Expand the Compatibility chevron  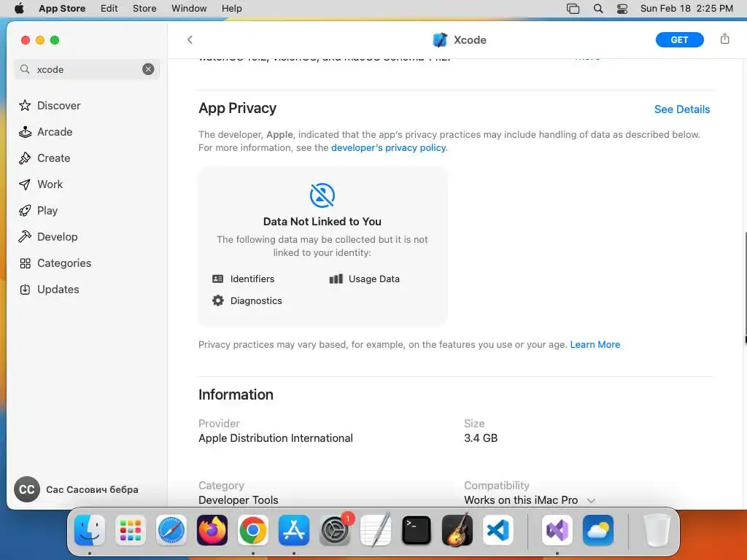(x=591, y=500)
